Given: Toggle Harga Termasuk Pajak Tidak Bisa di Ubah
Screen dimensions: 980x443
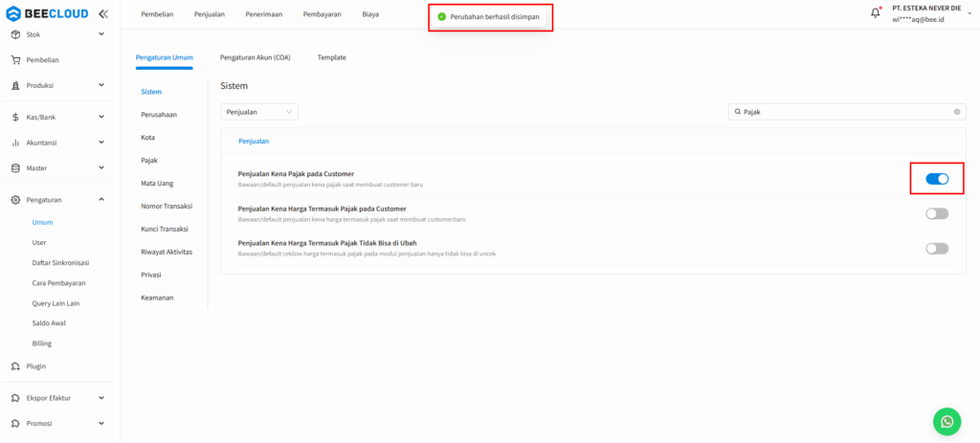Looking at the screenshot, I should click(x=936, y=249).
